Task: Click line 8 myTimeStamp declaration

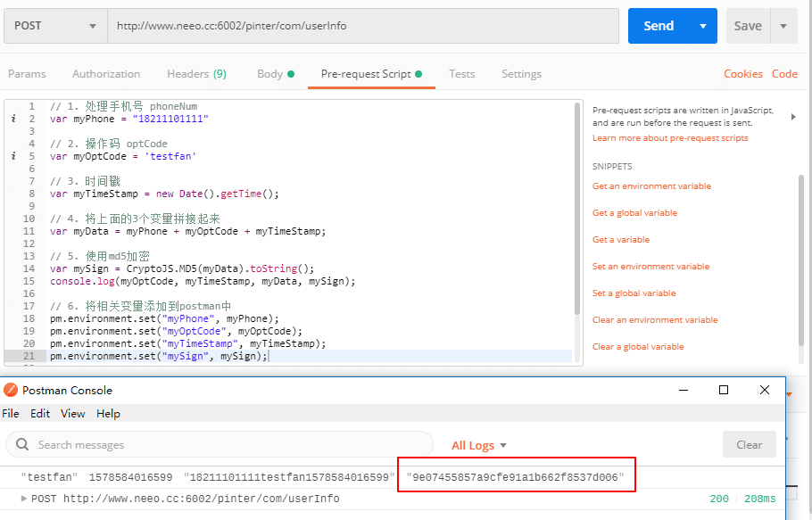Action: pyautogui.click(x=165, y=194)
